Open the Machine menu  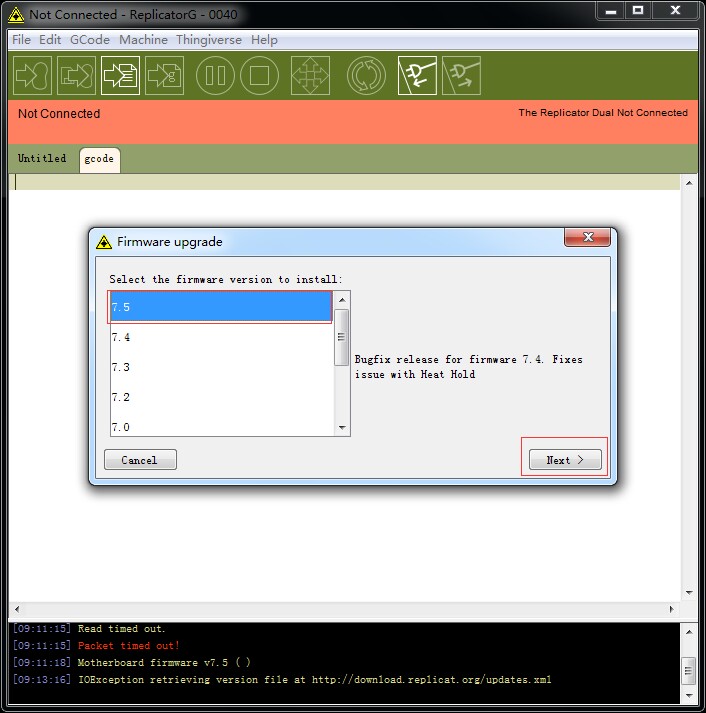coord(143,40)
